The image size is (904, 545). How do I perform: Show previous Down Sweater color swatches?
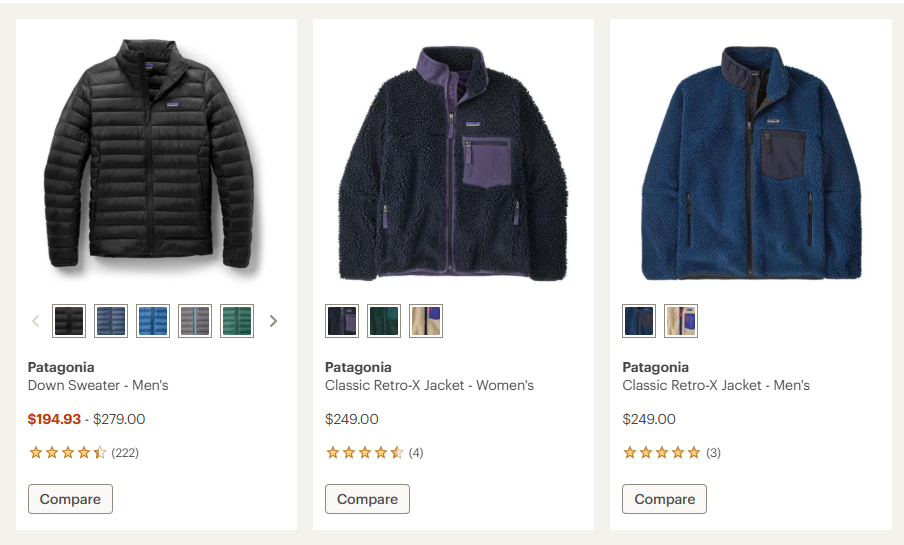36,321
